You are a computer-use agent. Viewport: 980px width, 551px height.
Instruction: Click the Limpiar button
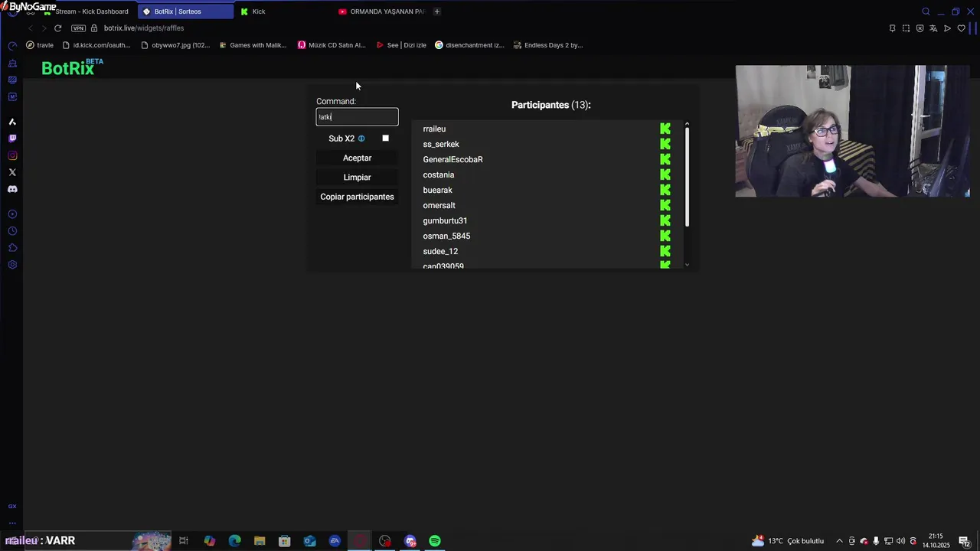click(358, 178)
